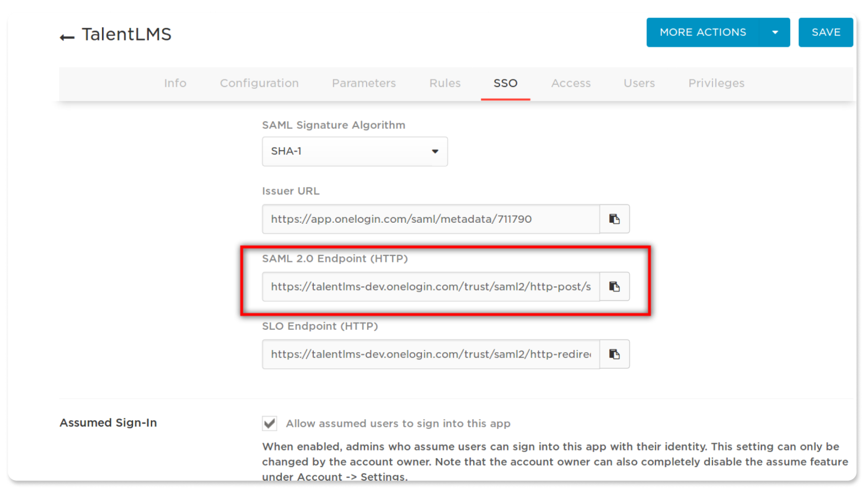Click inside the SLO Endpoint field
Viewport: 868px width, 499px height.
[431, 354]
